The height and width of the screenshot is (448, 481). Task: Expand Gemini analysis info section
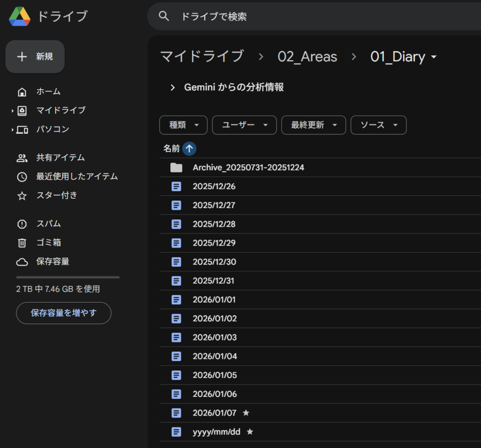[173, 87]
